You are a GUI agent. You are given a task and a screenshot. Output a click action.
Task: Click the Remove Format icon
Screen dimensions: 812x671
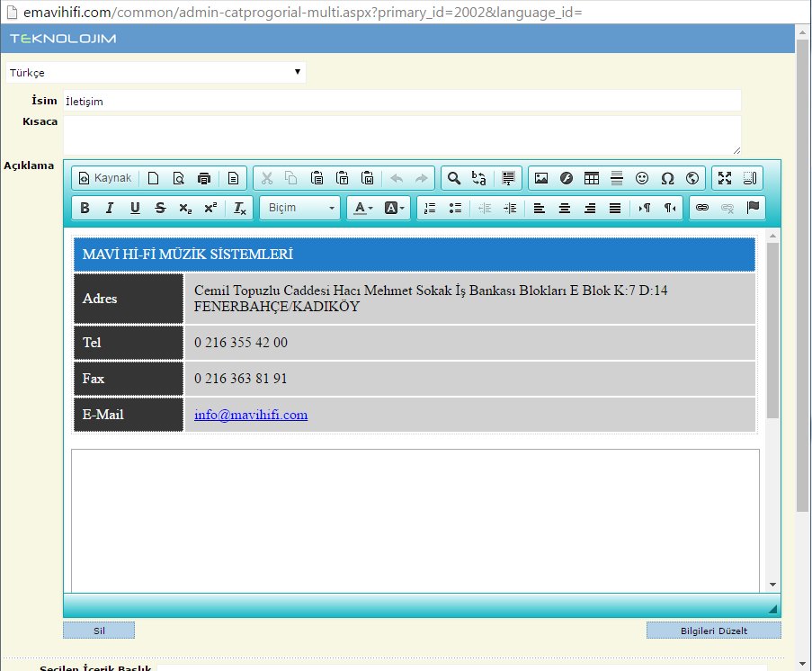click(240, 209)
